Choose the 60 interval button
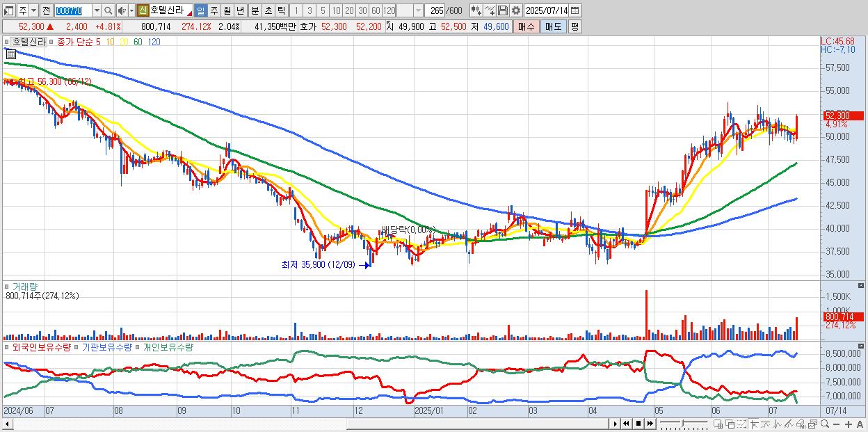This screenshot has height=432, width=868. 376,10
